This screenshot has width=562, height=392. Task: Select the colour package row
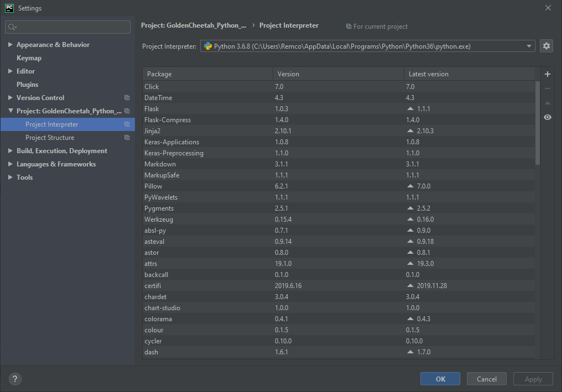pyautogui.click(x=339, y=330)
